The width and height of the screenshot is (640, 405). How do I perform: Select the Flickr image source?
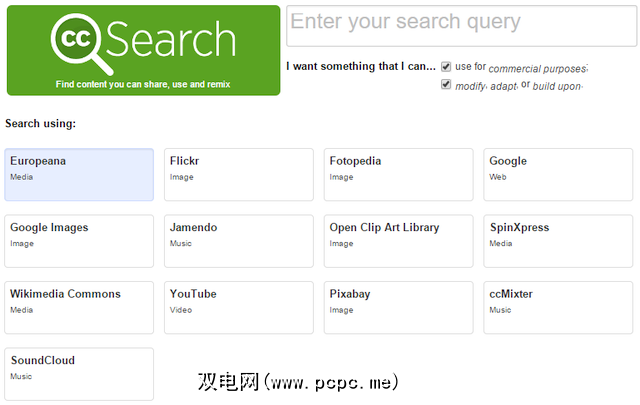click(239, 175)
